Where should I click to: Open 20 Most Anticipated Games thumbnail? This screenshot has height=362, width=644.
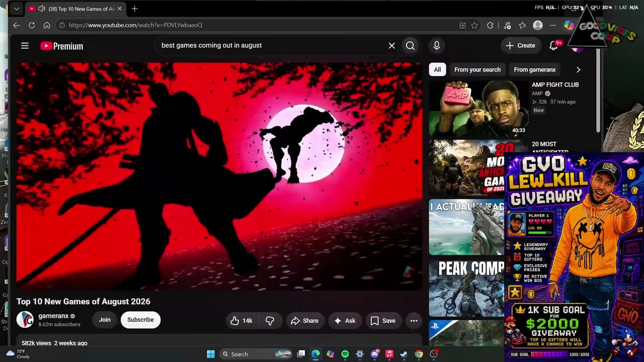(467, 168)
